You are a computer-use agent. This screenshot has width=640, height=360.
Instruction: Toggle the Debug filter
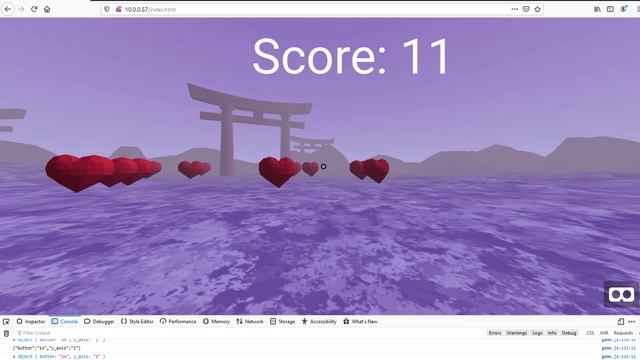569,333
